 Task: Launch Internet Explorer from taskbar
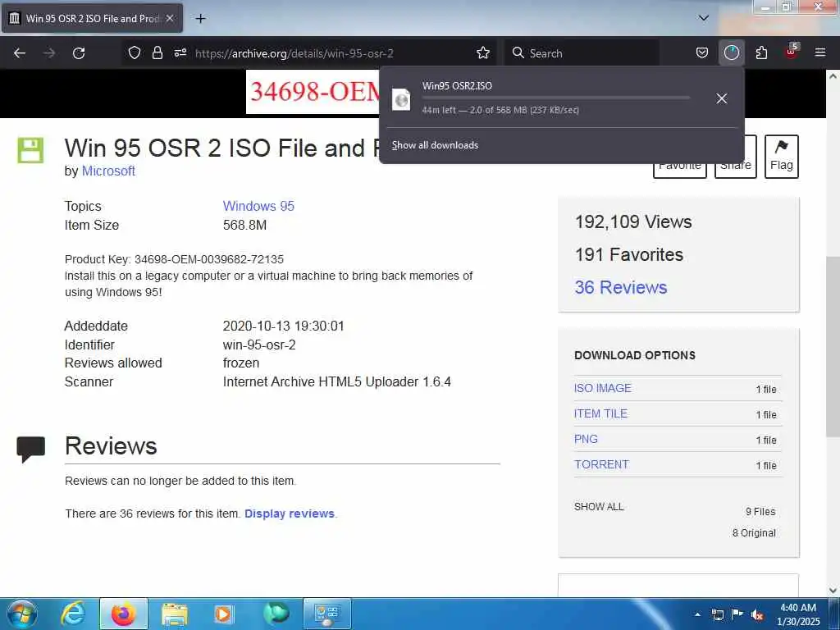point(73,614)
